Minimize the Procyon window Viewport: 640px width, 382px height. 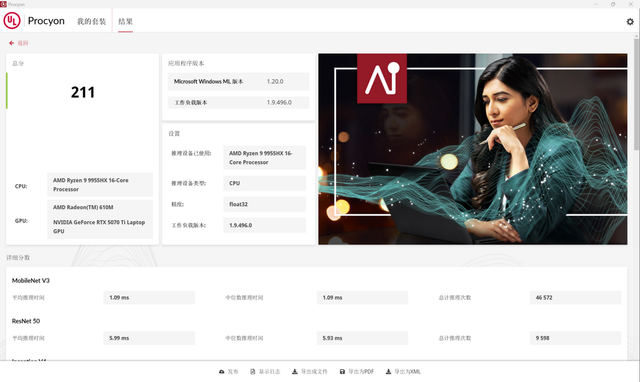coord(596,4)
